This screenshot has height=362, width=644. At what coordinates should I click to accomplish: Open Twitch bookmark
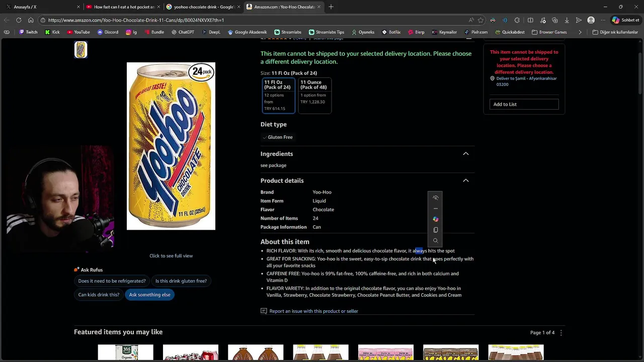tap(28, 32)
